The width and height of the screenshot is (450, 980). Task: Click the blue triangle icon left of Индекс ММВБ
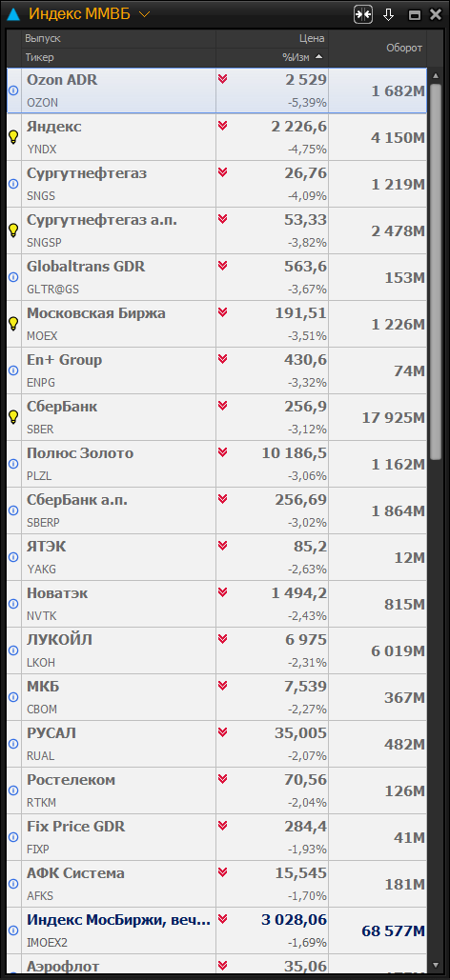tap(13, 14)
